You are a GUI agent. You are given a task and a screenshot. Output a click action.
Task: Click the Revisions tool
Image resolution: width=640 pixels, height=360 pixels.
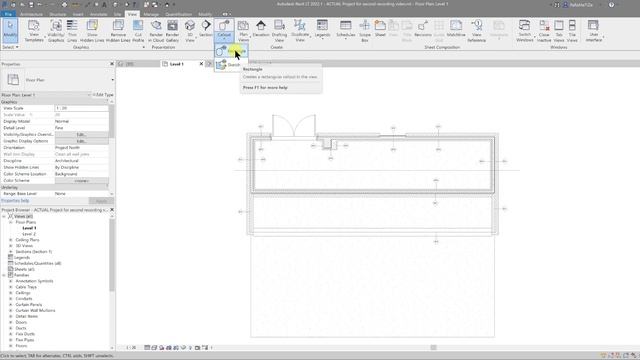point(423,29)
